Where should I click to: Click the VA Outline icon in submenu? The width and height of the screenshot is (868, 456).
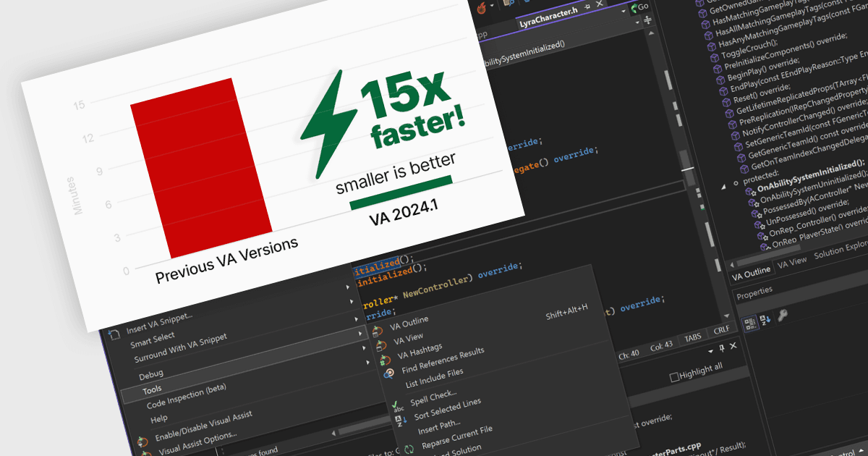click(377, 331)
